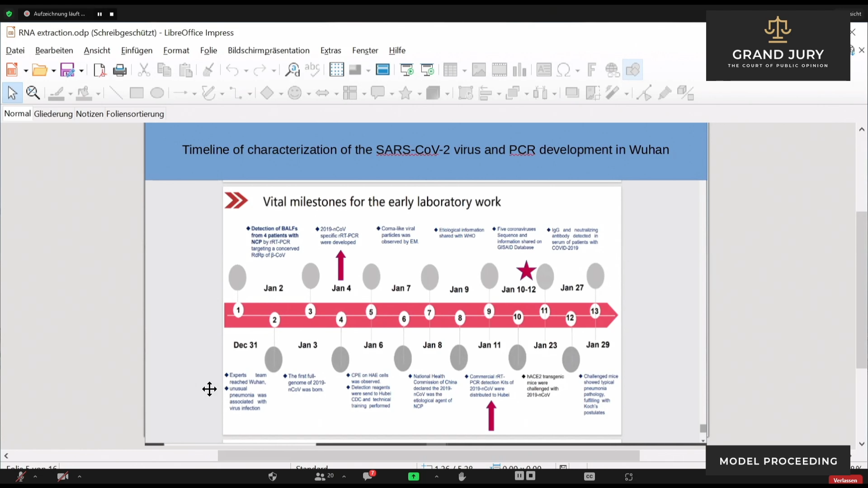Click the red Verlassen button
The image size is (868, 488).
click(845, 480)
